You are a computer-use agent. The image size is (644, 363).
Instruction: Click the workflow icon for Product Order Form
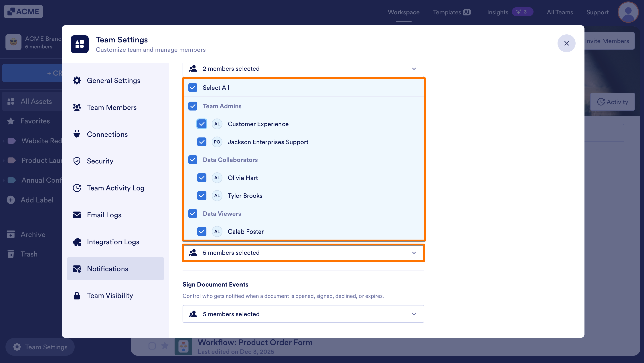183,347
